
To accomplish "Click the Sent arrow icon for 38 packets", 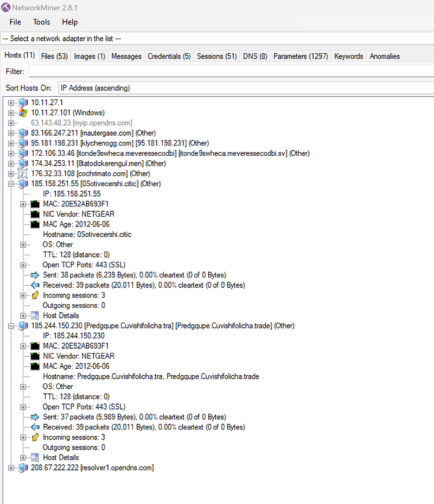I will point(35,275).
